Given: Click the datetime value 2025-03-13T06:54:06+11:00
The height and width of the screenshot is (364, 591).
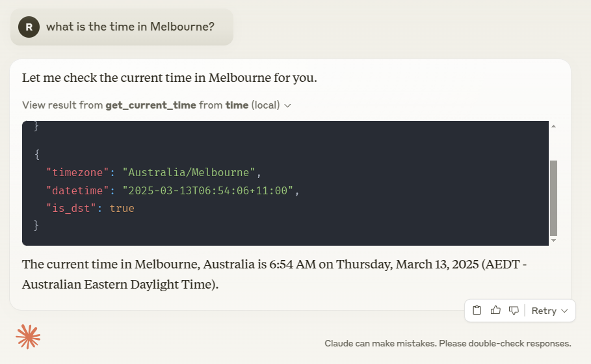Looking at the screenshot, I should [x=207, y=190].
